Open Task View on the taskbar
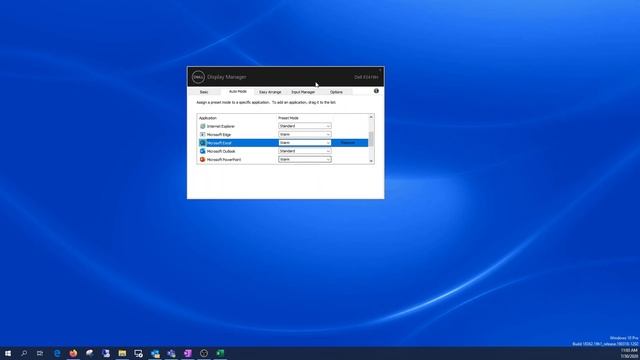The height and width of the screenshot is (360, 640). click(x=40, y=353)
